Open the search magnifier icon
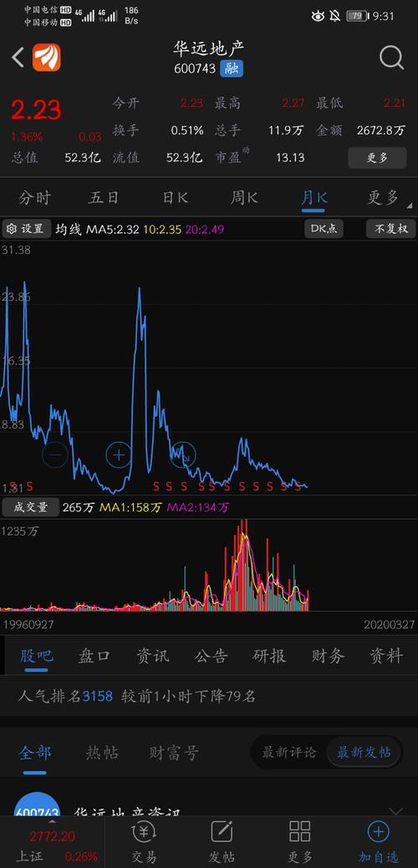This screenshot has height=868, width=418. pyautogui.click(x=391, y=58)
